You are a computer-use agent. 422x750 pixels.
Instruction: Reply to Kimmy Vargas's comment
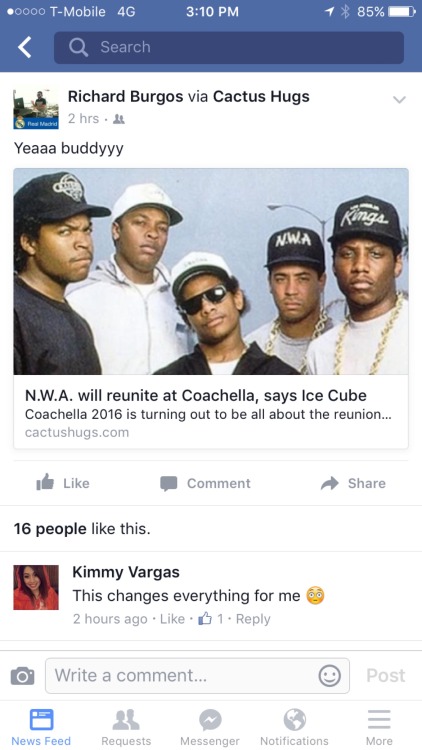(253, 619)
